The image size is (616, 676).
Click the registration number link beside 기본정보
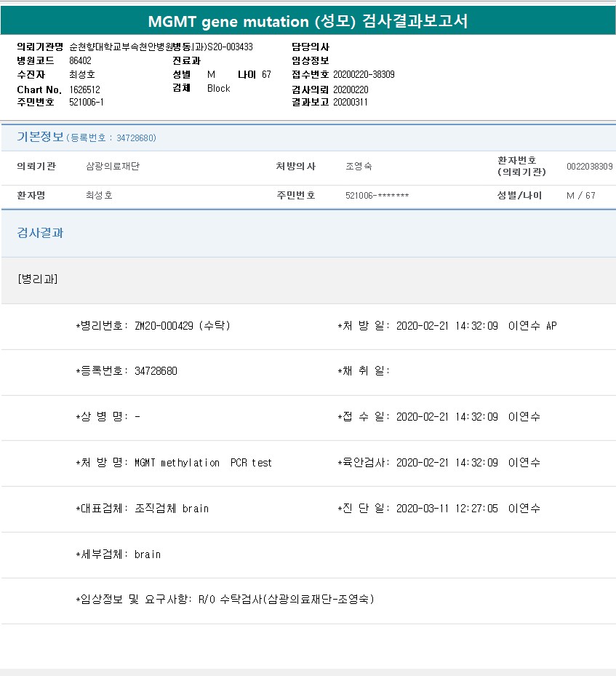point(111,138)
